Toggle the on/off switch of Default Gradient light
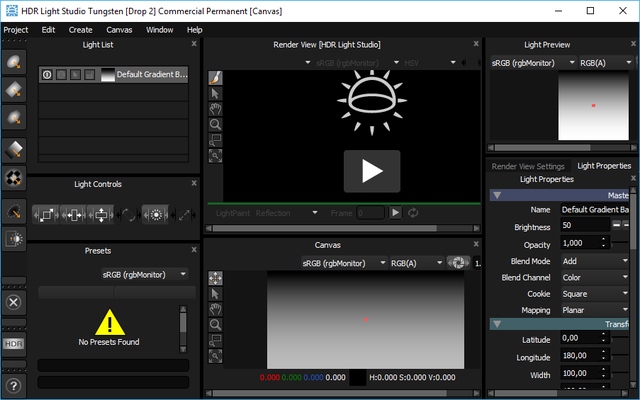 tap(46, 75)
